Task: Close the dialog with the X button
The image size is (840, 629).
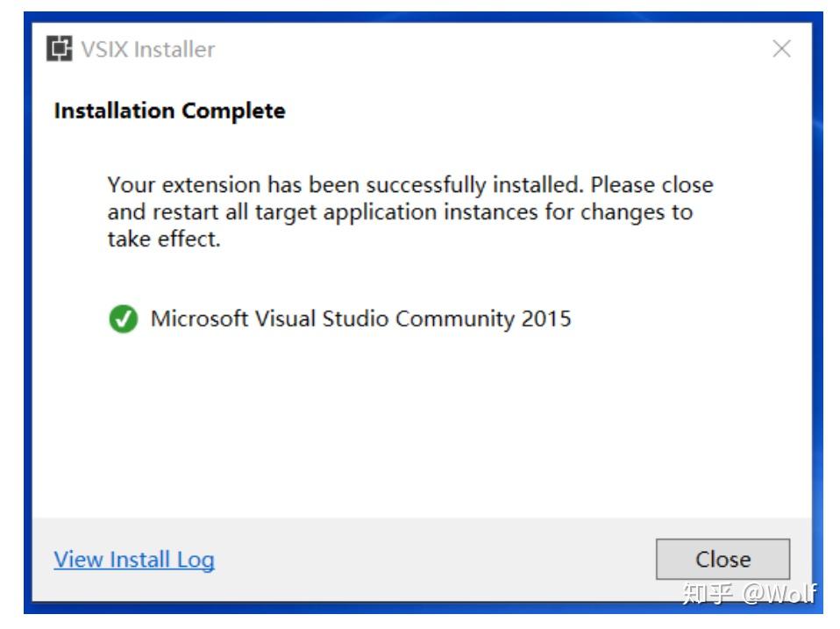Action: [x=781, y=50]
